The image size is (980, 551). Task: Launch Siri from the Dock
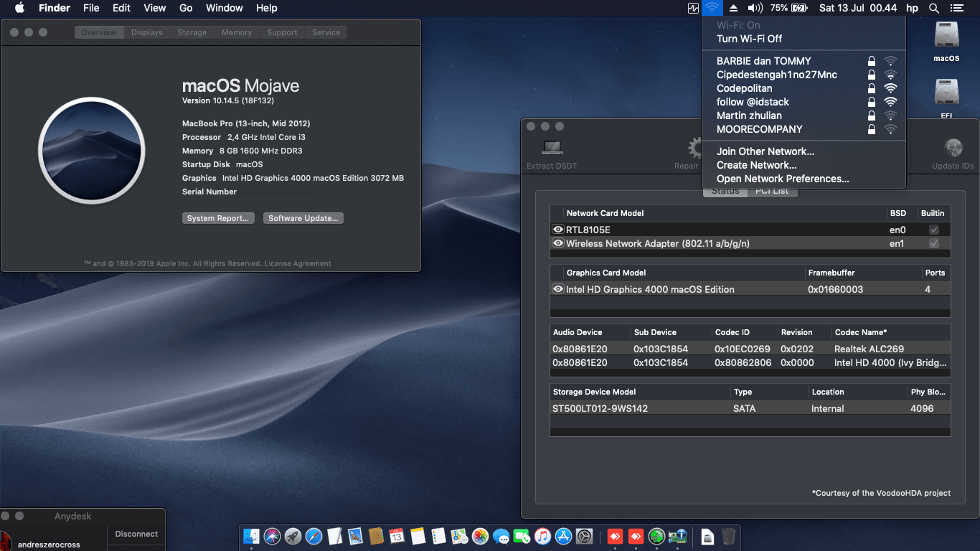pos(272,536)
